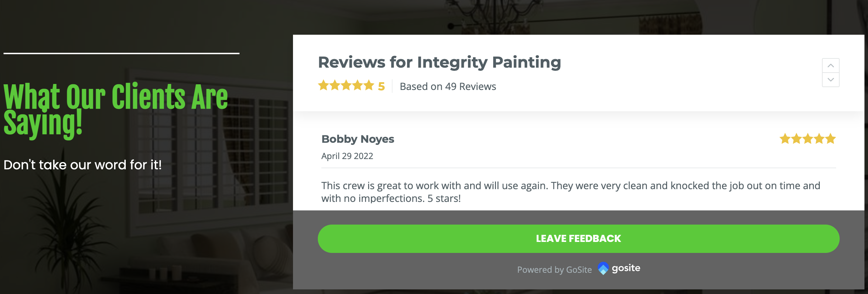Screen dimensions: 868x294
Task: Click the What Our Clients Are Saying heading
Action: 115,109
